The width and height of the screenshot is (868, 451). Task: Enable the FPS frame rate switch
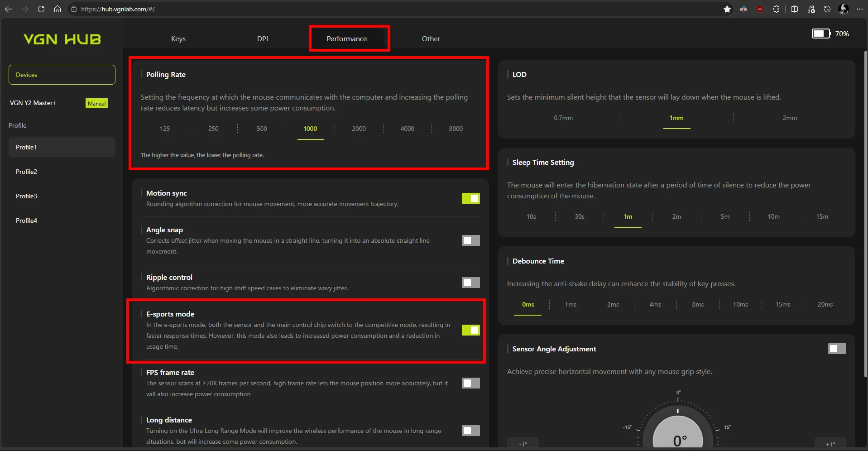point(471,383)
